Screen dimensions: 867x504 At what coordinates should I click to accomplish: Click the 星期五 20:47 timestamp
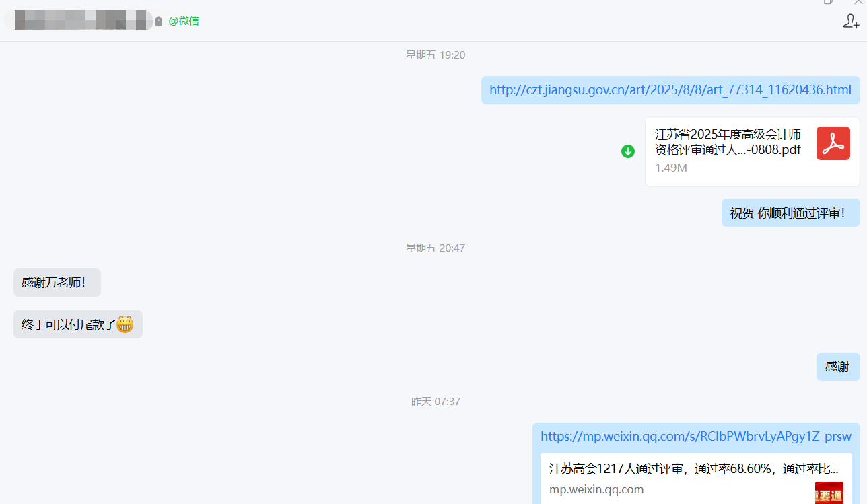[435, 248]
